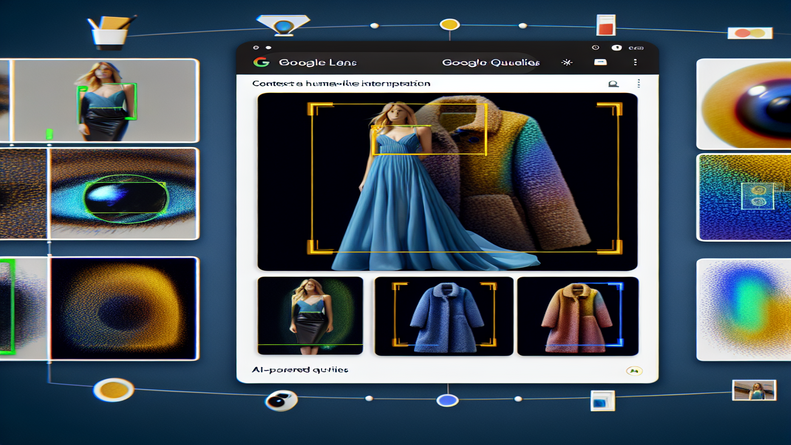791x445 pixels.
Task: Click the diamond-shaped lens icon on the top line
Action: coord(283,25)
